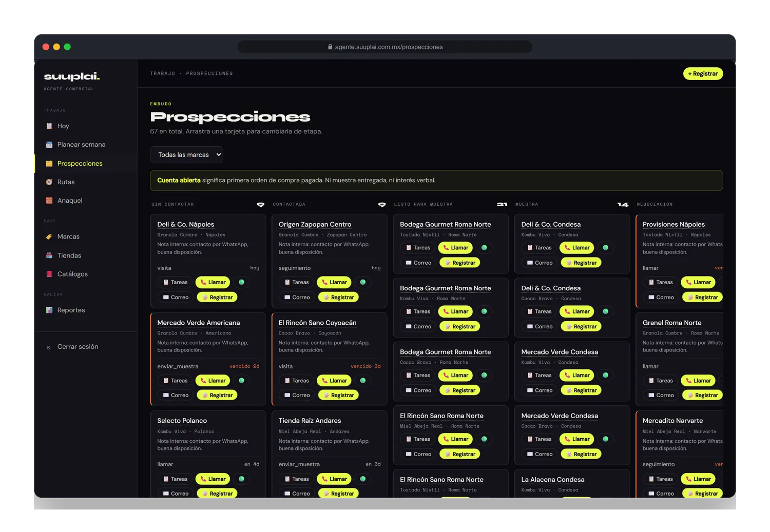Viewport: 770px width, 532px height.
Task: Click Llamar on Bodega Gourmet Tostada Nixtli card
Action: coord(455,248)
